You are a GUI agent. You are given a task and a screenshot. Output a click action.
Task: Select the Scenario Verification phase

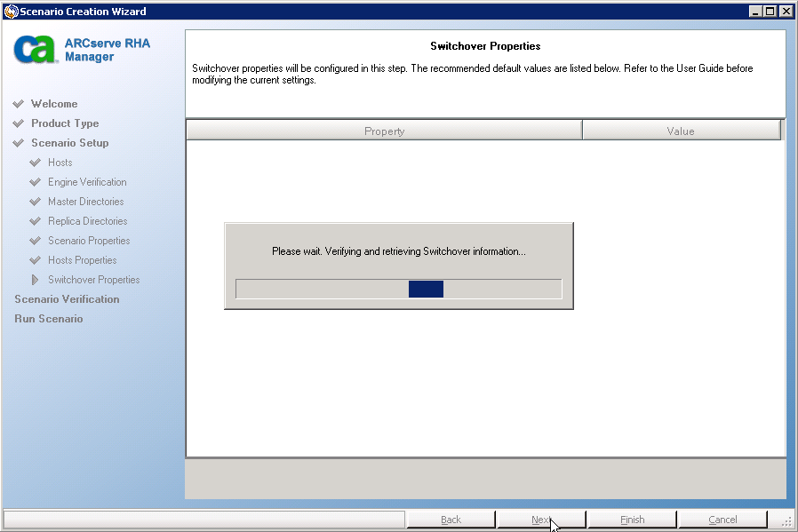point(67,299)
